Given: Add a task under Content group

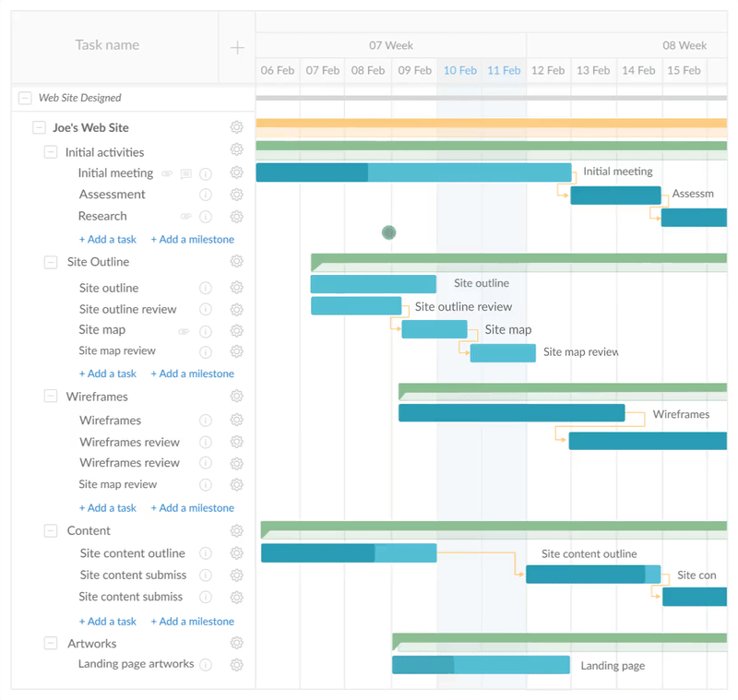Looking at the screenshot, I should 108,622.
